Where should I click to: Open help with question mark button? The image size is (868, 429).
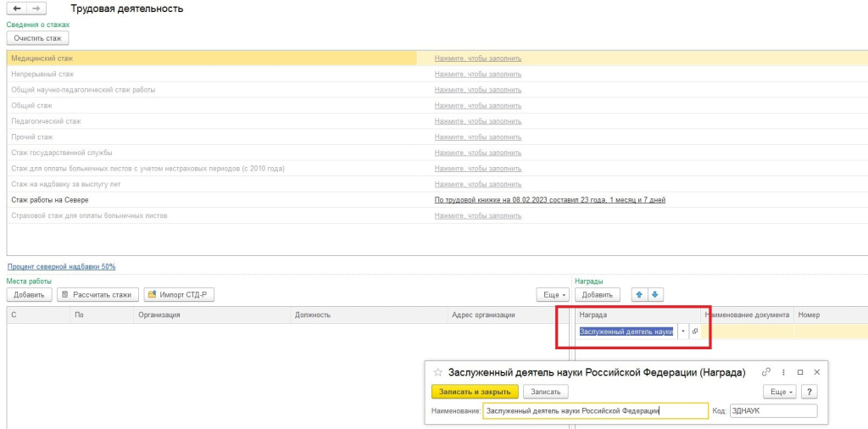pos(810,392)
